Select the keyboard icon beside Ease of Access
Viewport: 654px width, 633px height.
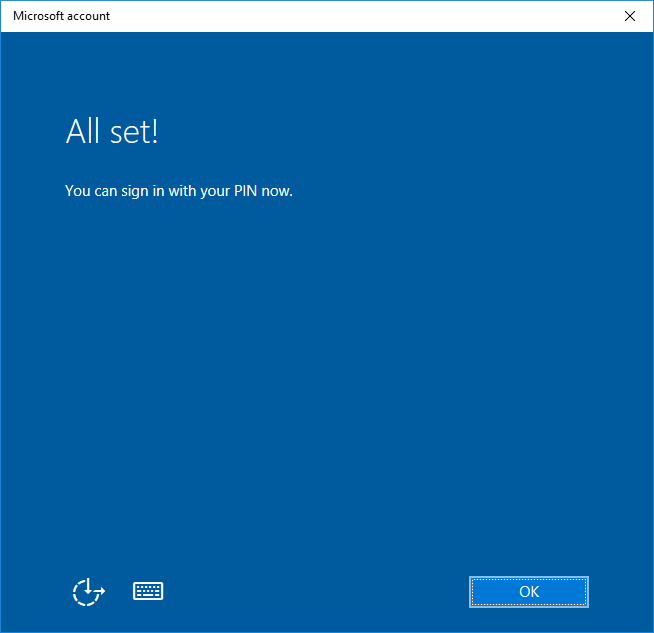pyautogui.click(x=148, y=591)
